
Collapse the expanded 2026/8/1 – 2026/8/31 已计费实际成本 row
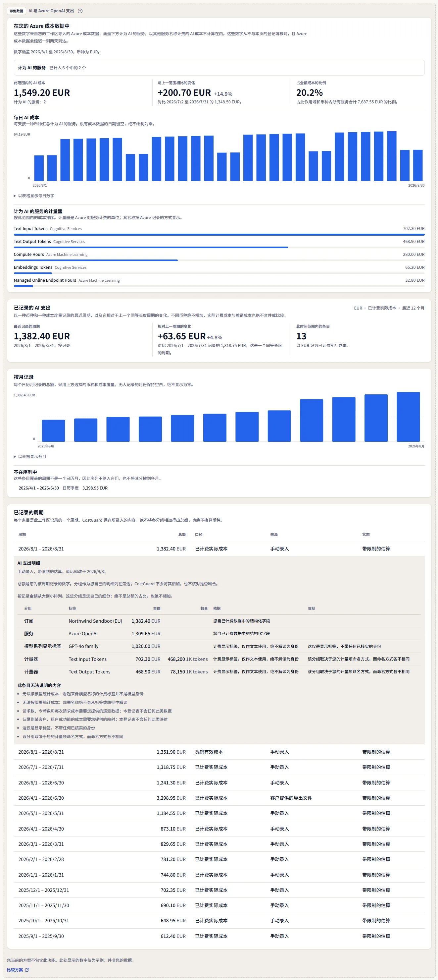(219, 548)
